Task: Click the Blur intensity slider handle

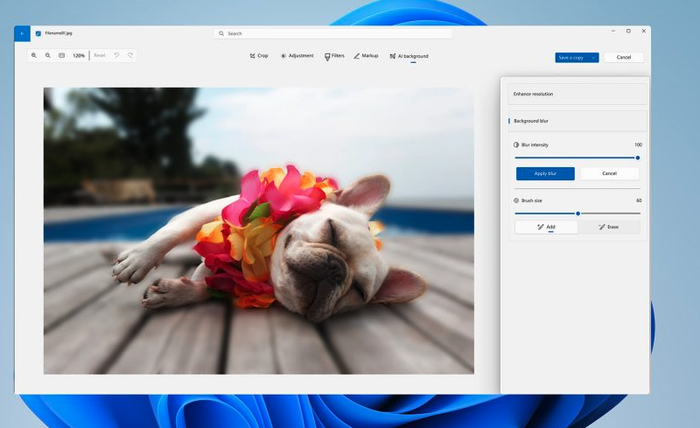Action: coord(637,157)
